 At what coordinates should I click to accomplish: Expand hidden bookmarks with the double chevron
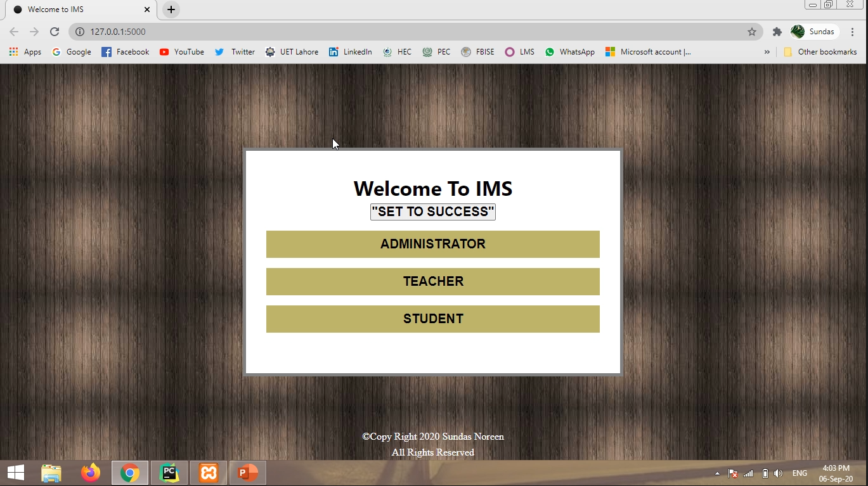(767, 52)
